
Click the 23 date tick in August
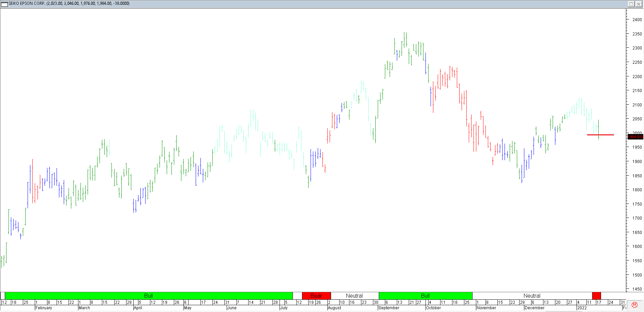(364, 302)
